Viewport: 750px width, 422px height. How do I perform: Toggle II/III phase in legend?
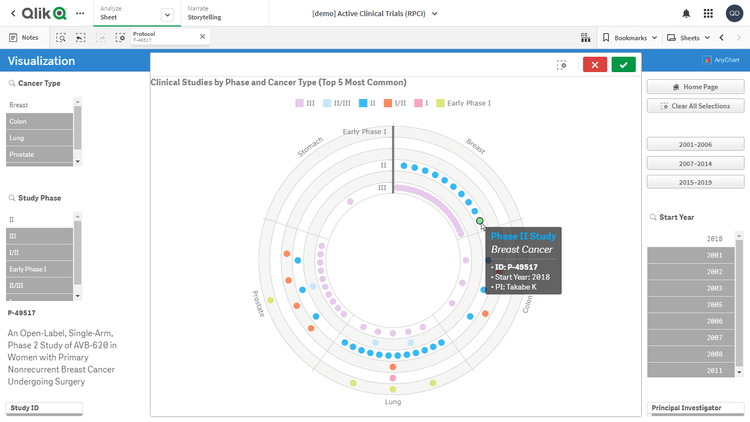click(x=337, y=103)
